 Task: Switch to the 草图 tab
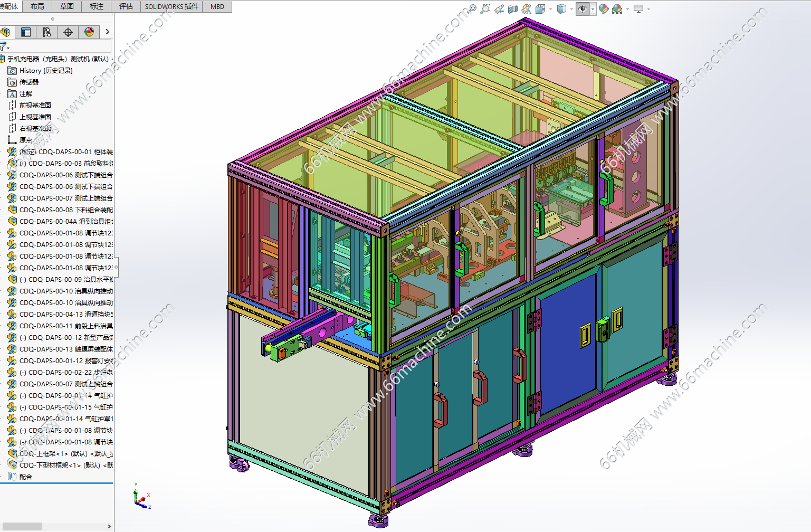coord(67,6)
